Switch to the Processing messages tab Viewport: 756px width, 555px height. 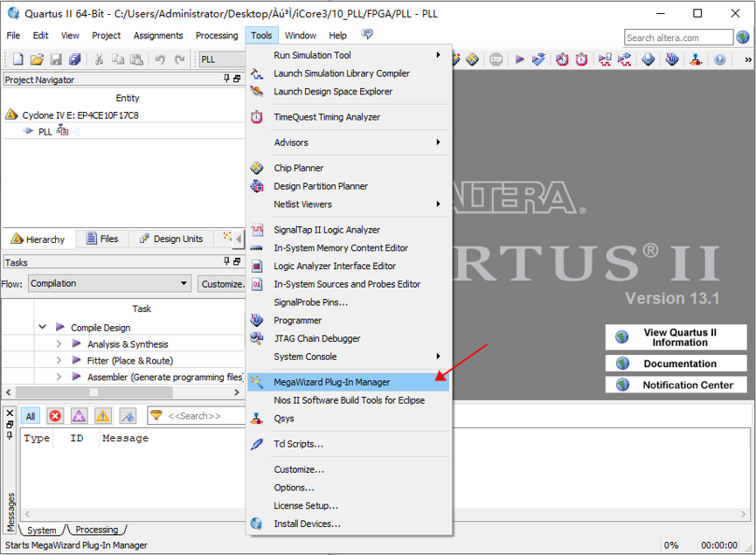point(96,530)
